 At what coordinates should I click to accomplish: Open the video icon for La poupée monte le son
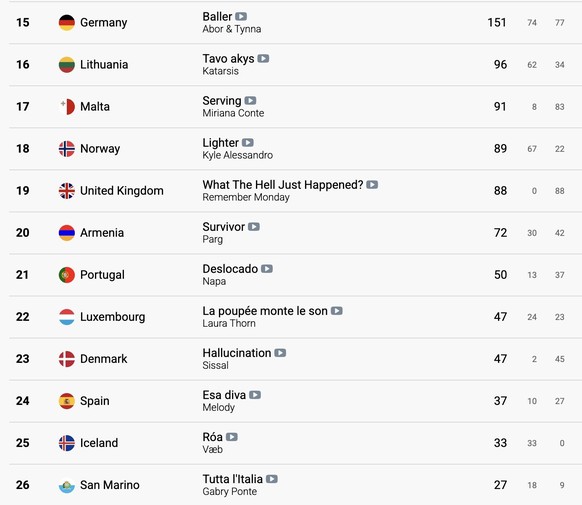[x=336, y=311]
